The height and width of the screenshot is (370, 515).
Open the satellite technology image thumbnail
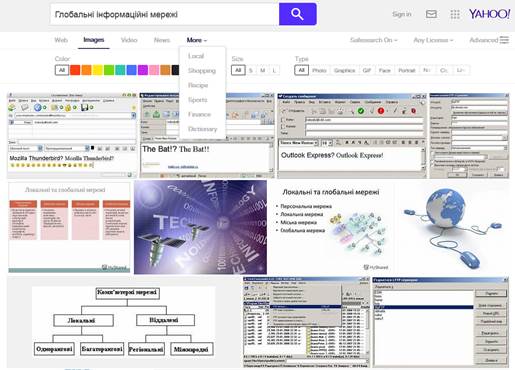(x=200, y=227)
